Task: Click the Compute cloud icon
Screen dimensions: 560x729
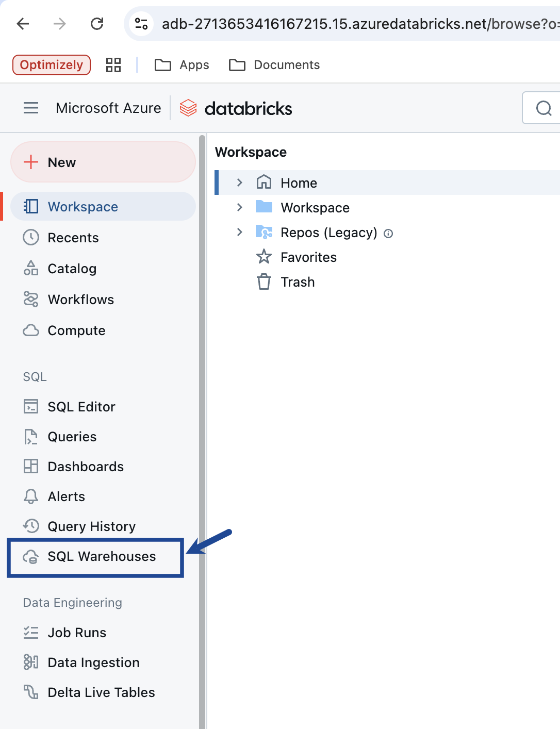Action: click(x=31, y=330)
